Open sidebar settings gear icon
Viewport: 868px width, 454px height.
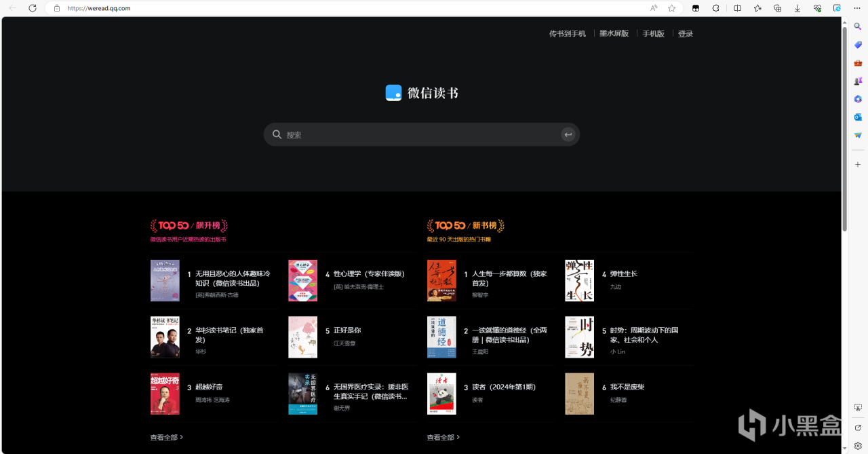coord(858,446)
